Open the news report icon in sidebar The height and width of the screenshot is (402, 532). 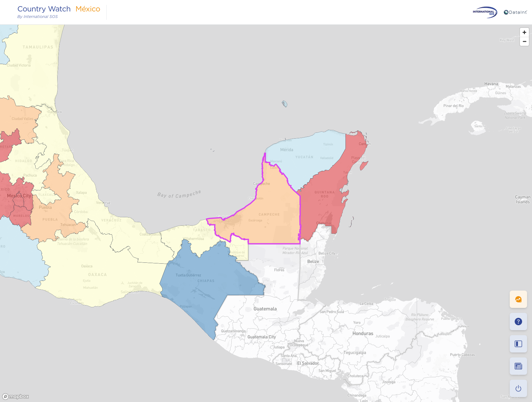(518, 366)
